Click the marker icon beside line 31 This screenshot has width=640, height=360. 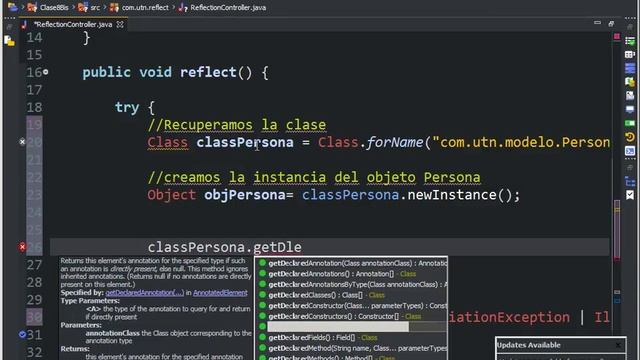[22, 335]
